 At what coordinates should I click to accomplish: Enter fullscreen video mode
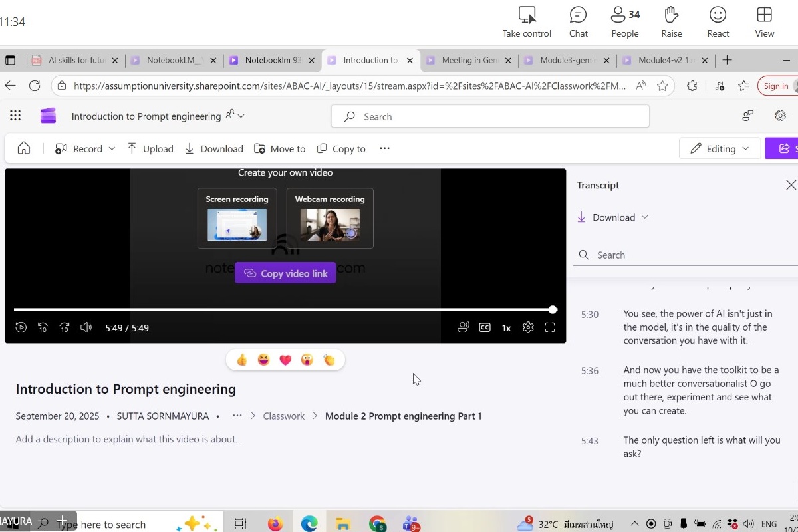[x=550, y=327]
